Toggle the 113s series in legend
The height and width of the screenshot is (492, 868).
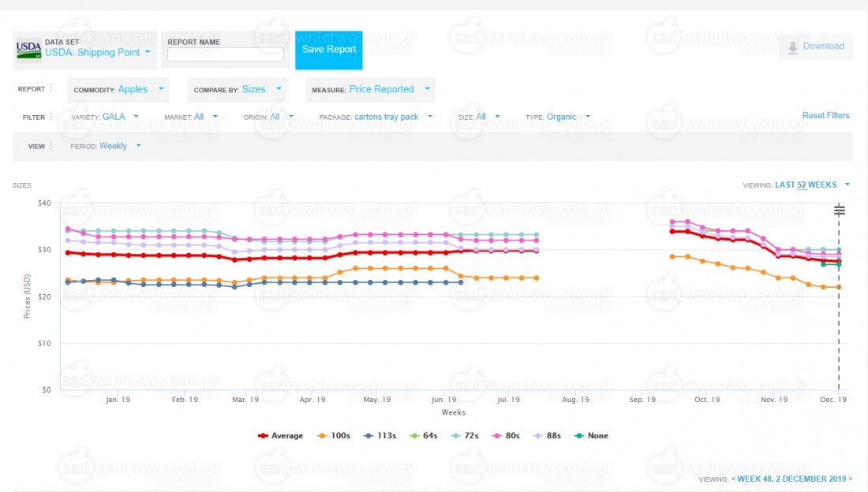[x=380, y=435]
